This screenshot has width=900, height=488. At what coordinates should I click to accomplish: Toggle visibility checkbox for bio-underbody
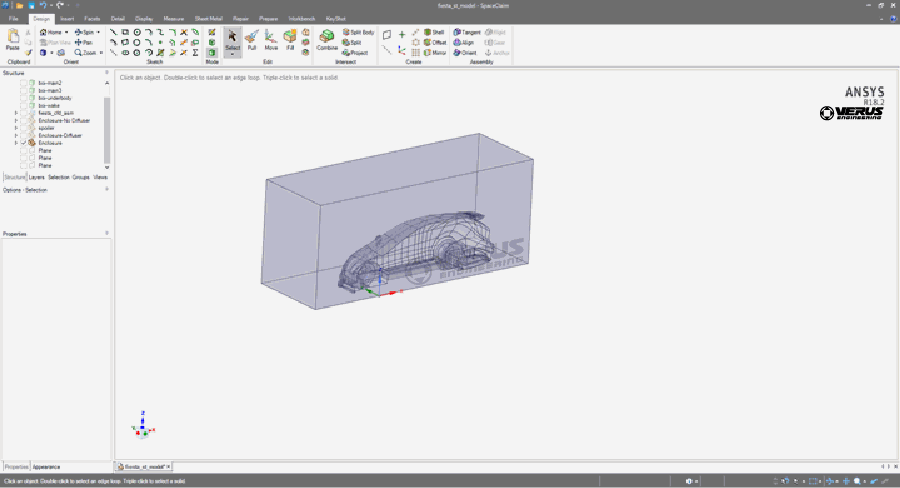click(24, 98)
